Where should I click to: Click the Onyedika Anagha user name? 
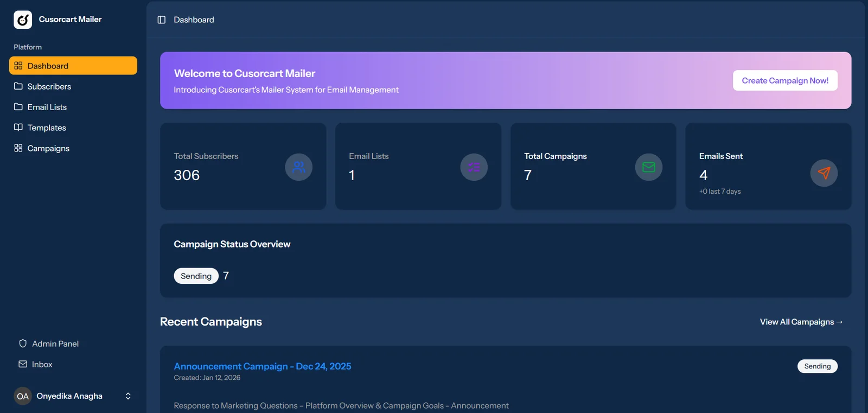tap(69, 396)
